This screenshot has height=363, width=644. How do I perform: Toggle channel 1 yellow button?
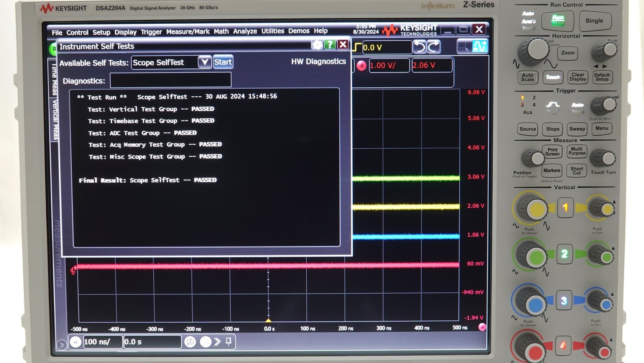pyautogui.click(x=565, y=207)
